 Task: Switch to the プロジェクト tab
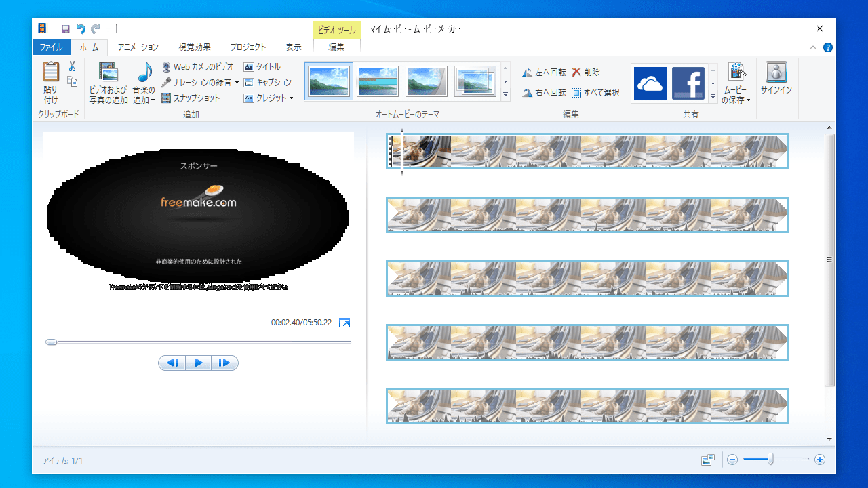[x=248, y=47]
